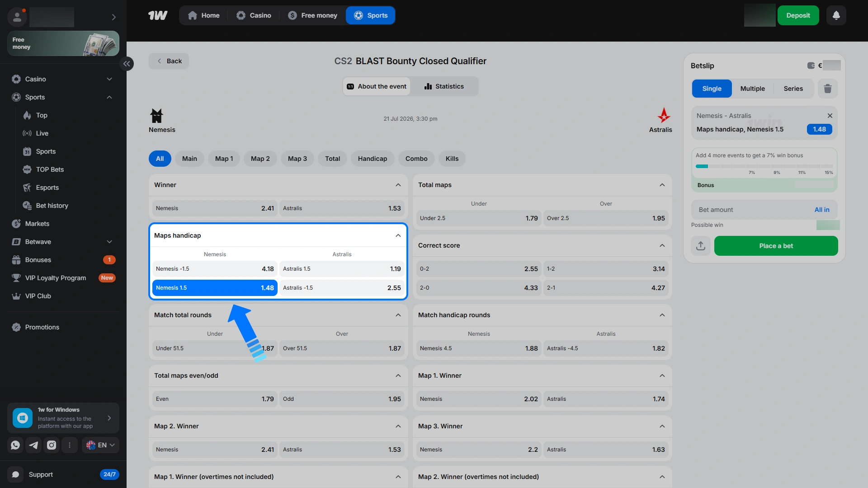Filter markets by Map 1
868x488 pixels.
point(224,159)
